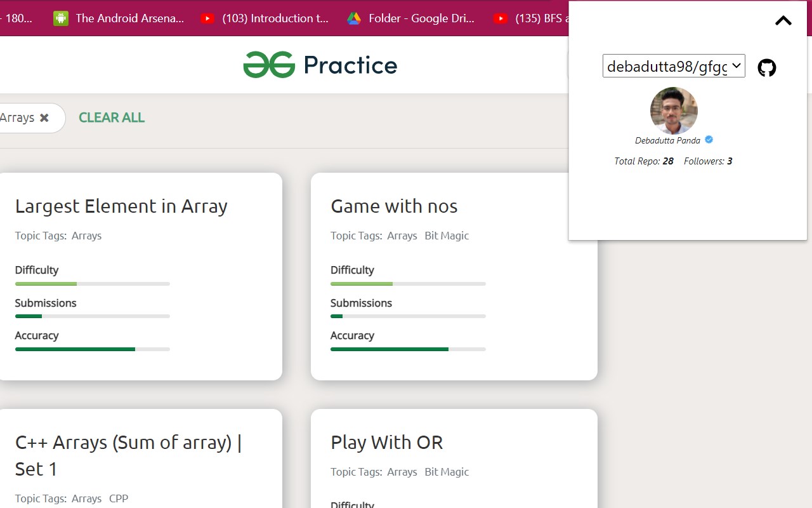Open the Play With OR problem

click(x=387, y=443)
